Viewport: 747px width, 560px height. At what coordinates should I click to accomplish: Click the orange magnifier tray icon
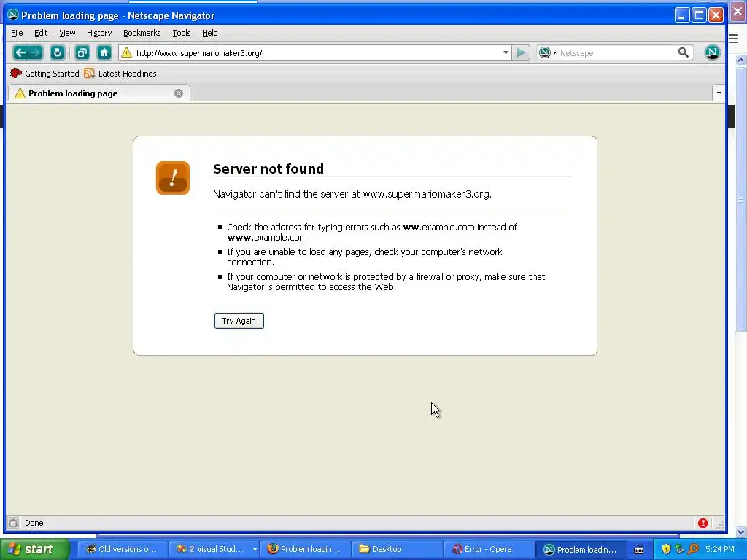click(x=694, y=549)
